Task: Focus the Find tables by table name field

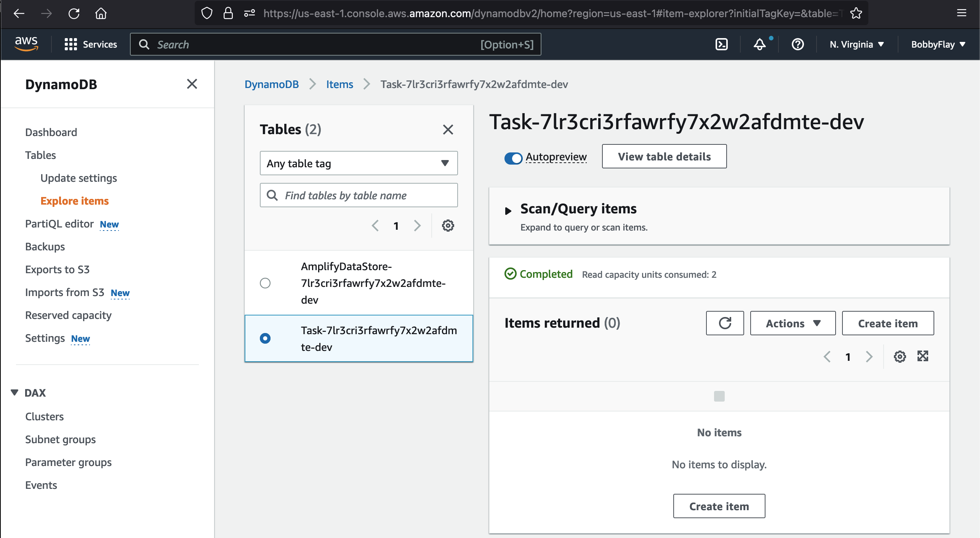Action: pos(359,195)
